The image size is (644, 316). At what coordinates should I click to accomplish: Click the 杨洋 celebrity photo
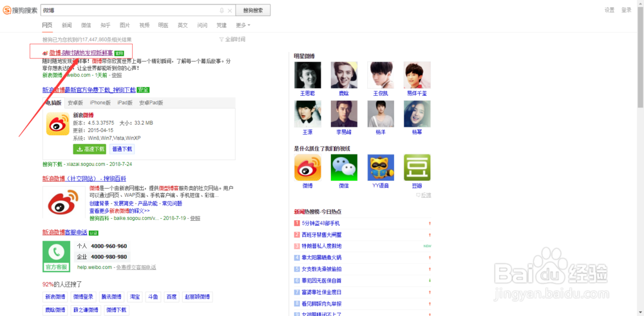tap(381, 114)
